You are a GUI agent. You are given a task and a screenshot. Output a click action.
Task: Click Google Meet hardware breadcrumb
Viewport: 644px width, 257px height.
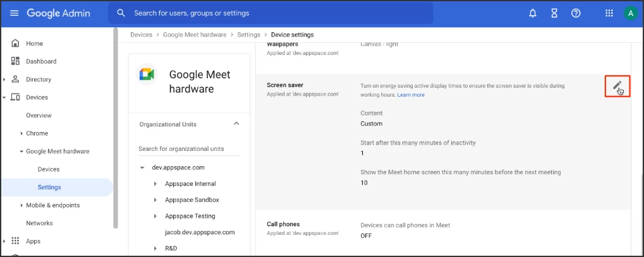pos(195,35)
